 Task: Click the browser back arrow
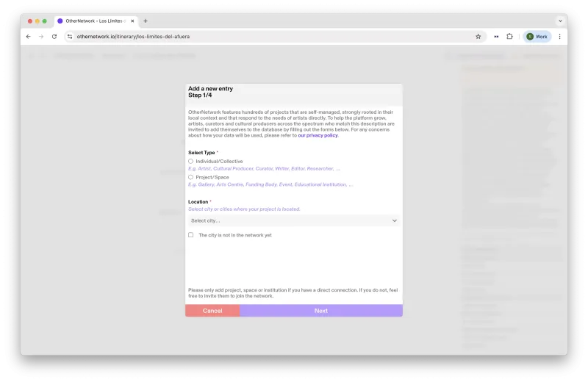point(29,36)
